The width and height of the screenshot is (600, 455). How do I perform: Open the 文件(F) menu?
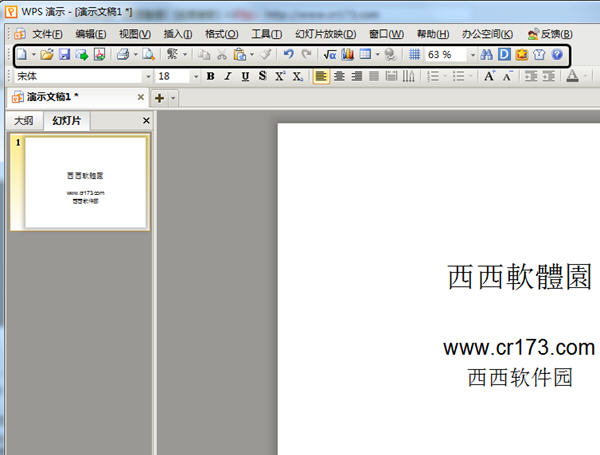pos(47,34)
